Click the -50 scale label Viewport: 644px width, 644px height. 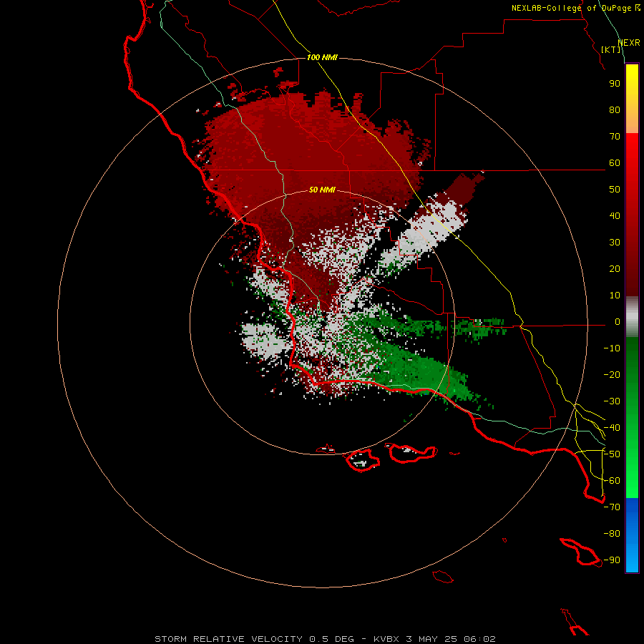pyautogui.click(x=612, y=454)
